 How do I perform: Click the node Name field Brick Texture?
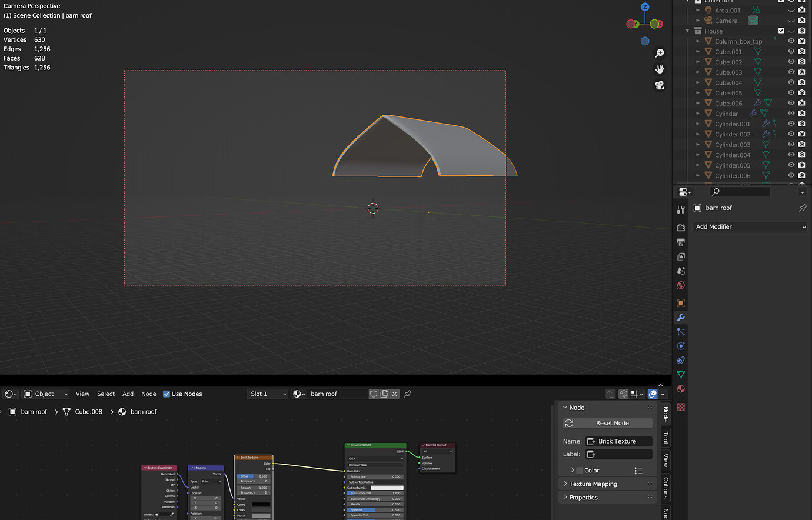click(619, 441)
